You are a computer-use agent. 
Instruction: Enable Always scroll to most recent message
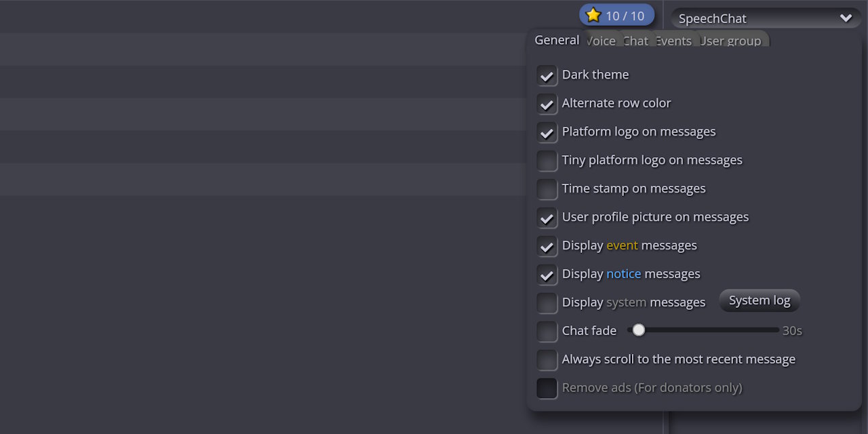pyautogui.click(x=547, y=360)
